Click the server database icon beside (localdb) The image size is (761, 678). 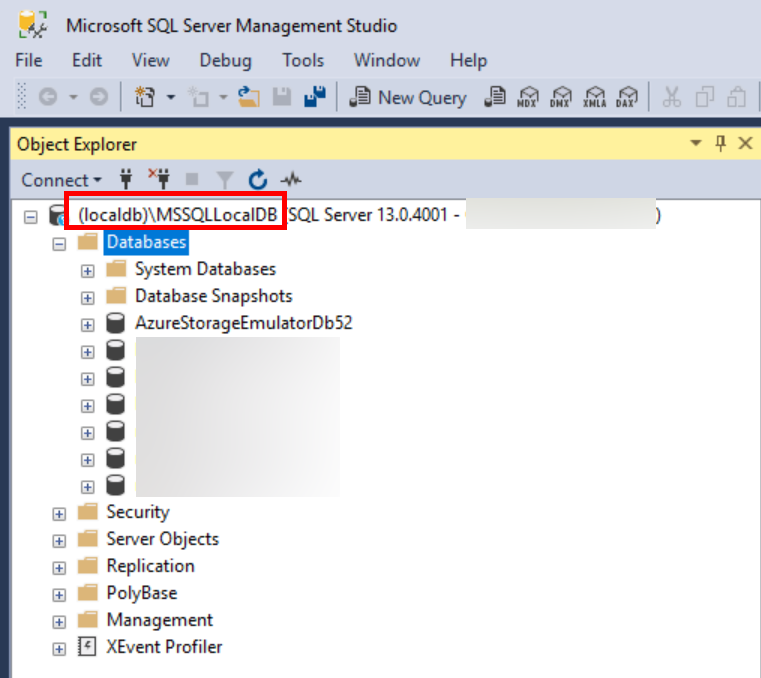57,215
